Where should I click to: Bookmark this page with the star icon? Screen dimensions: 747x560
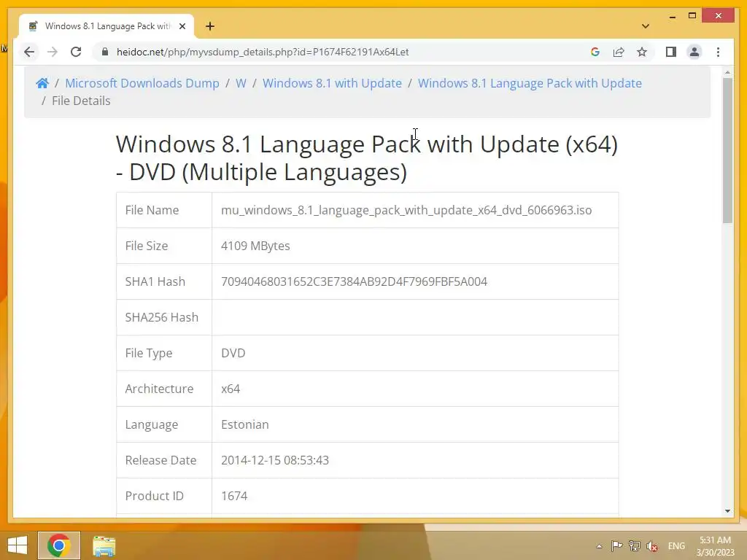pos(642,52)
